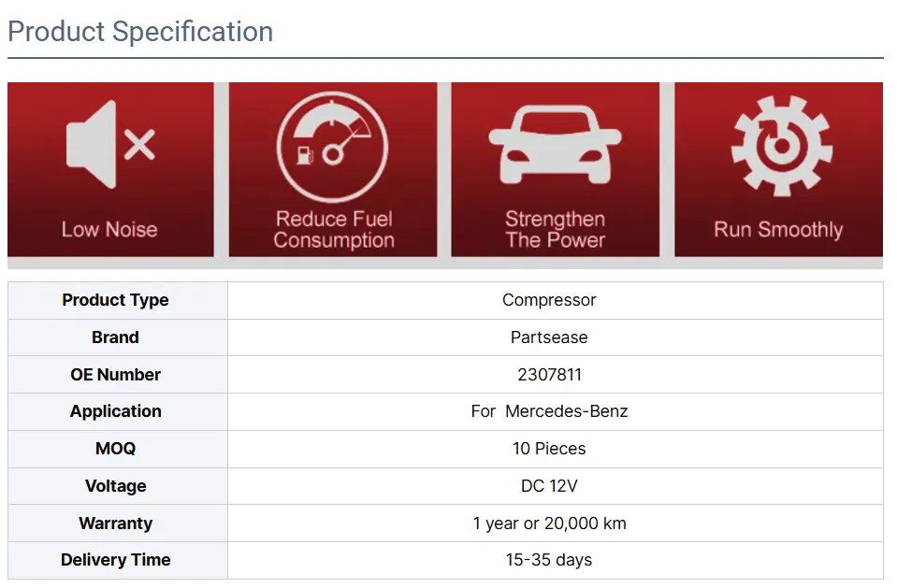Viewport: 897px width, 588px height.
Task: Click the car front icon
Action: 555,143
